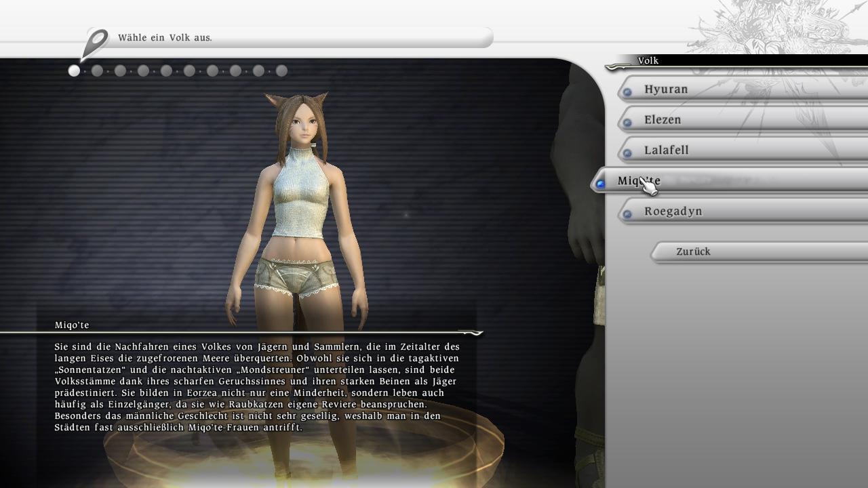Click the ornamental flourish icon left of Volk header
Image resolution: width=868 pixels, height=488 pixels.
coord(618,66)
